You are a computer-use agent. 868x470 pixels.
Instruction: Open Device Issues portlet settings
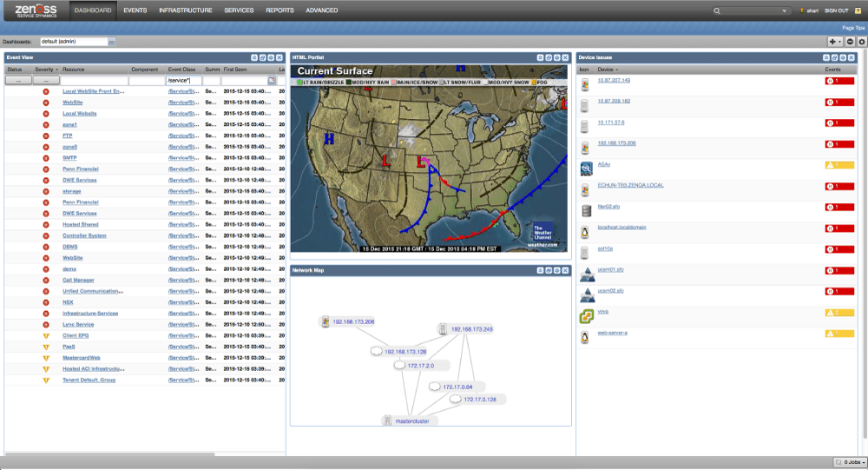843,57
